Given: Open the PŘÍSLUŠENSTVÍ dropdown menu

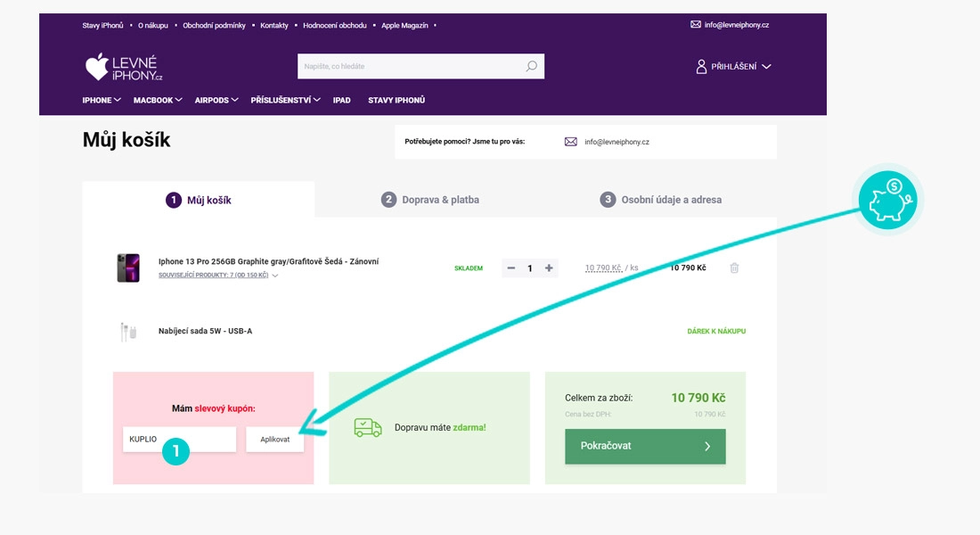Looking at the screenshot, I should pyautogui.click(x=286, y=100).
